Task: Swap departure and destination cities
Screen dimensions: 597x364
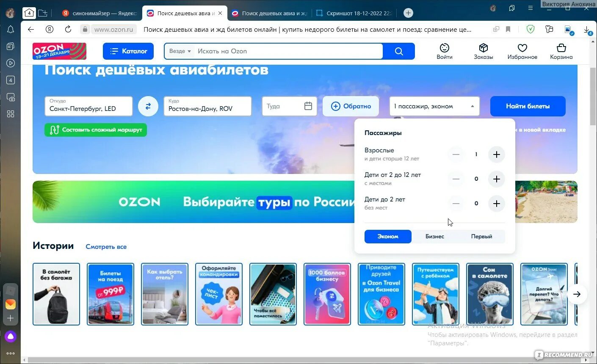Action: pyautogui.click(x=148, y=106)
